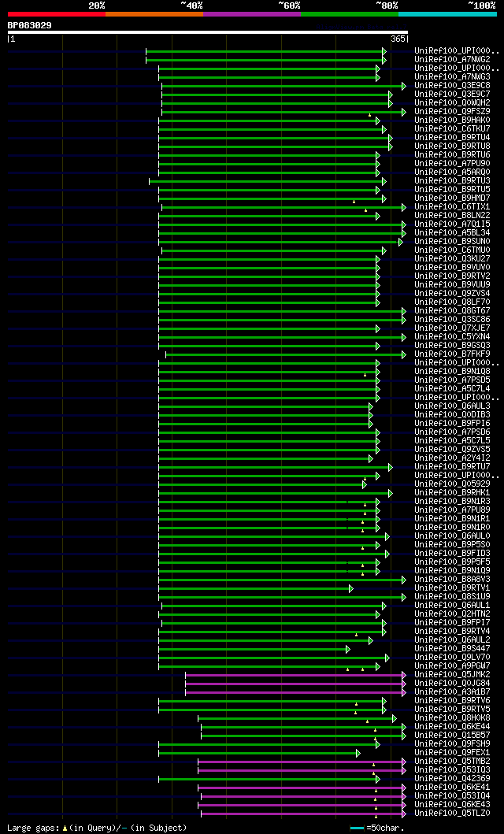Viewport: 504px width, 834px height.
Task: Open hit UniRef100_Q3E9C7
Action: [453, 95]
